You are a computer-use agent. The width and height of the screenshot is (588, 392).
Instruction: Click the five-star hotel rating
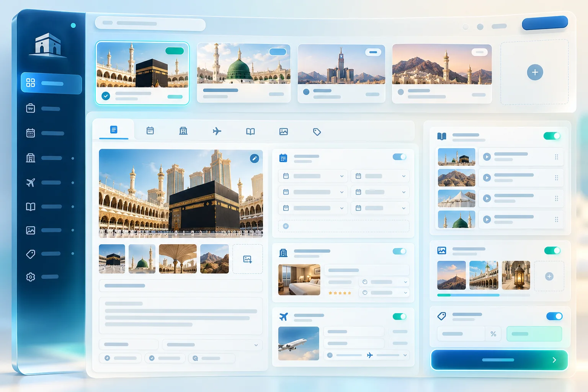click(340, 293)
